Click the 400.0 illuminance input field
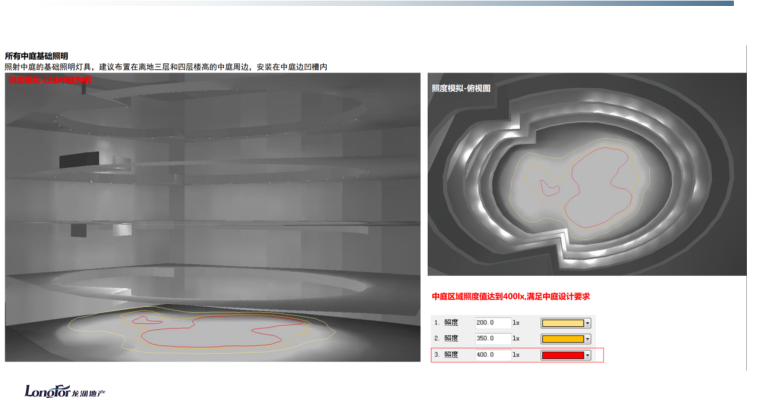 click(493, 355)
